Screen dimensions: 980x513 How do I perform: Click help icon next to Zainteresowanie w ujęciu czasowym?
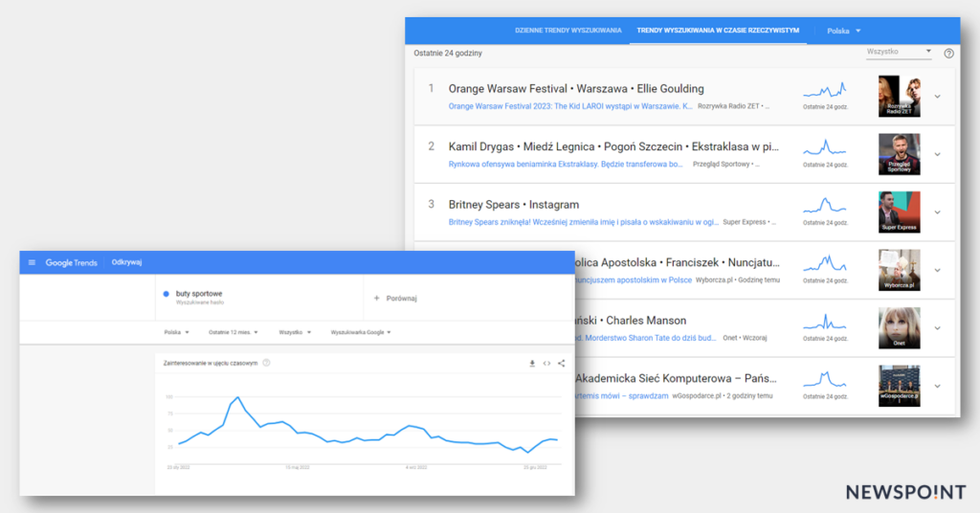click(266, 363)
